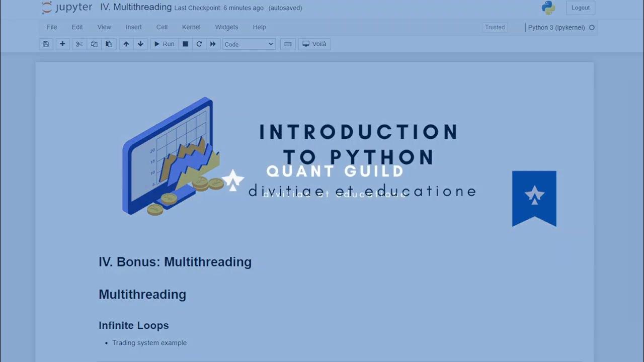Click the kernel idle status circle
Screen dimensions: 644x362
(x=592, y=28)
